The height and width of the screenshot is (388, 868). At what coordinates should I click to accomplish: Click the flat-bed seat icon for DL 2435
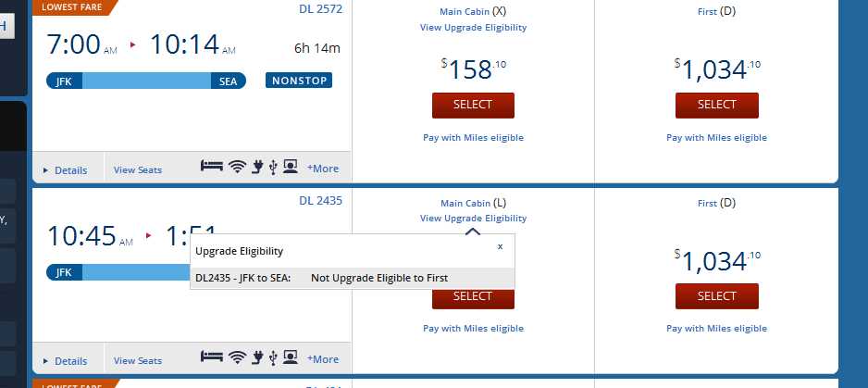click(212, 357)
